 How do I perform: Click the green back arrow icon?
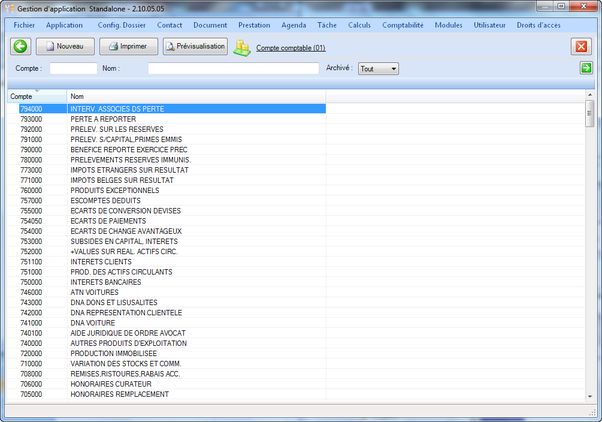[20, 46]
